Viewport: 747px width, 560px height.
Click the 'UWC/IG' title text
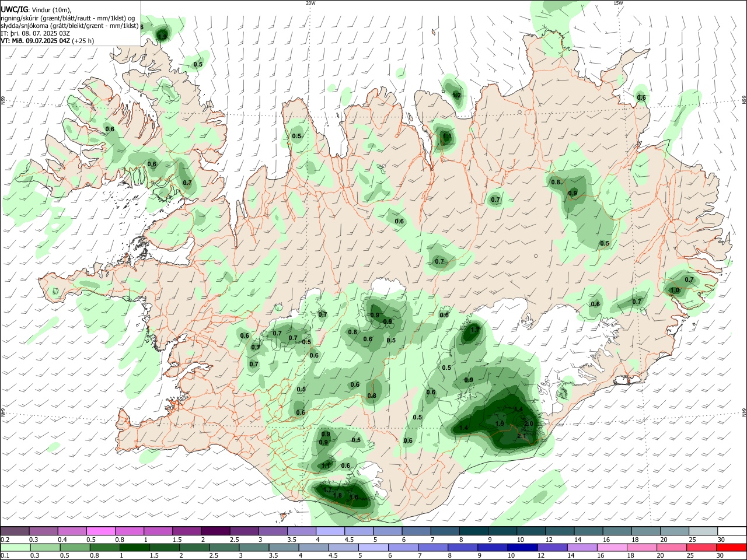[x=13, y=9]
